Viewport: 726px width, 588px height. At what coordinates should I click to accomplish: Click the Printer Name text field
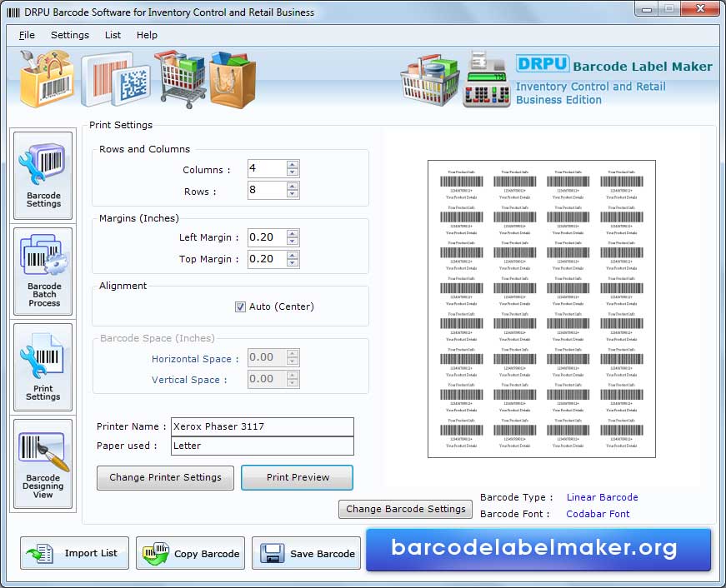(x=263, y=426)
